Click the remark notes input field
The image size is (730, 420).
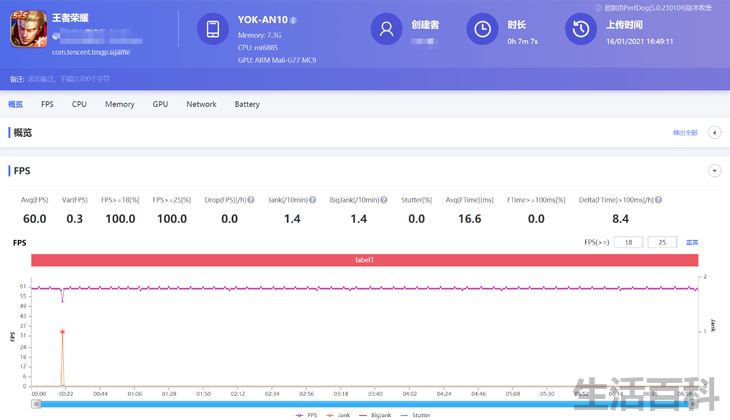click(x=69, y=79)
